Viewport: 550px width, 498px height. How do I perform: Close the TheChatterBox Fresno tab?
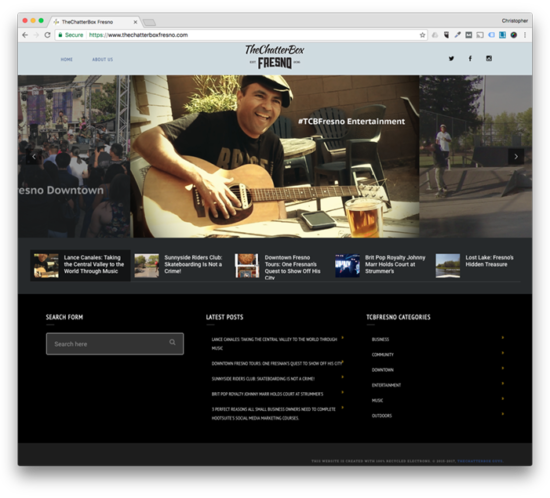point(135,22)
